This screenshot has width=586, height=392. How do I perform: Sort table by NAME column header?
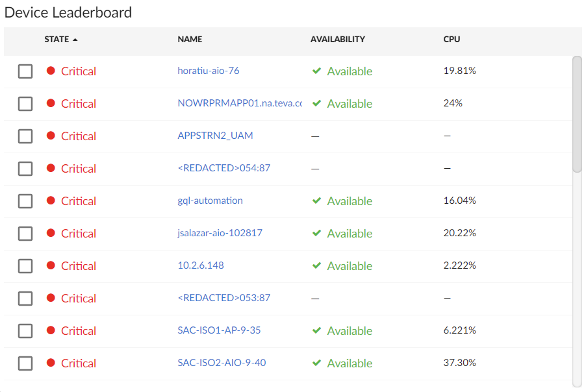pyautogui.click(x=190, y=40)
